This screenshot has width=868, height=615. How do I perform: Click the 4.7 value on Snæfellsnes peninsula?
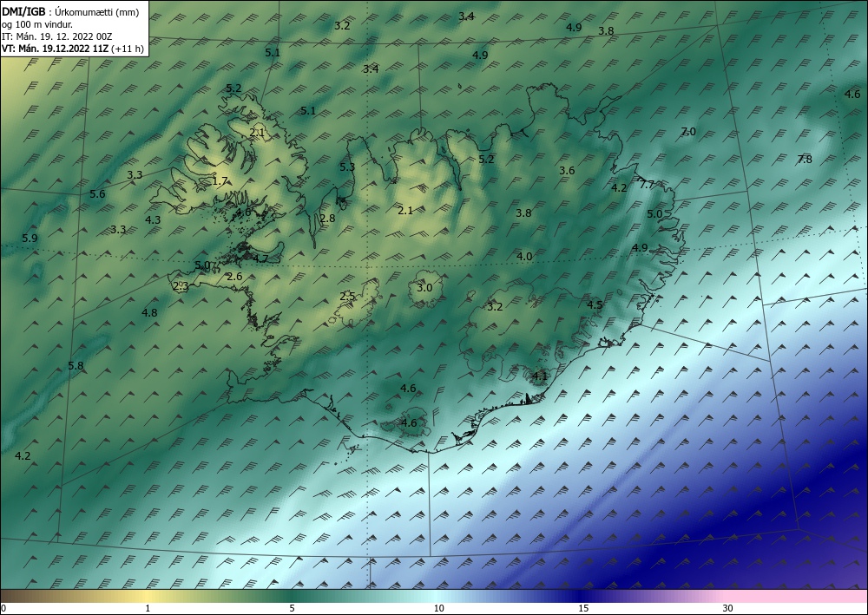click(x=260, y=258)
